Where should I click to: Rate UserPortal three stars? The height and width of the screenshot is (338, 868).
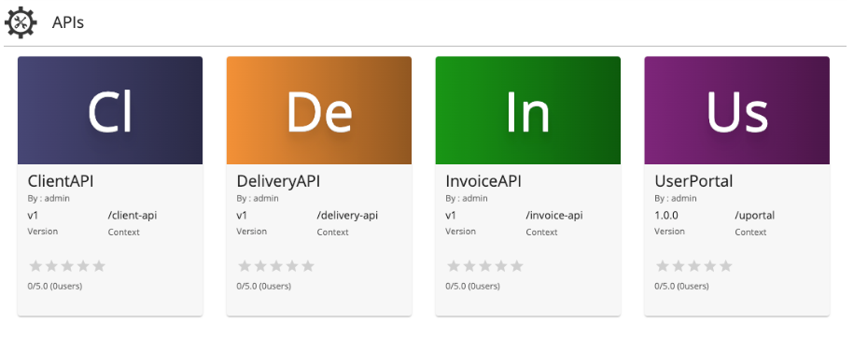[x=694, y=266]
